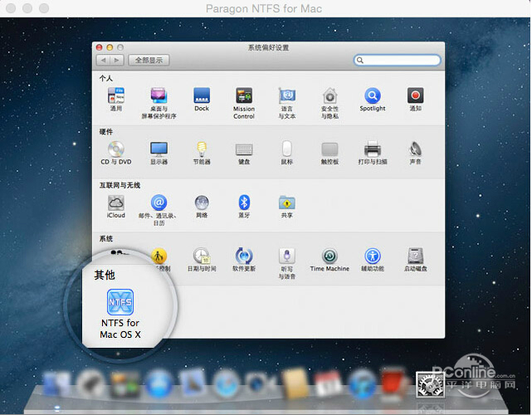Click System Preferences gear icon in Dock
Viewport: 532px width, 415px height.
coord(430,384)
